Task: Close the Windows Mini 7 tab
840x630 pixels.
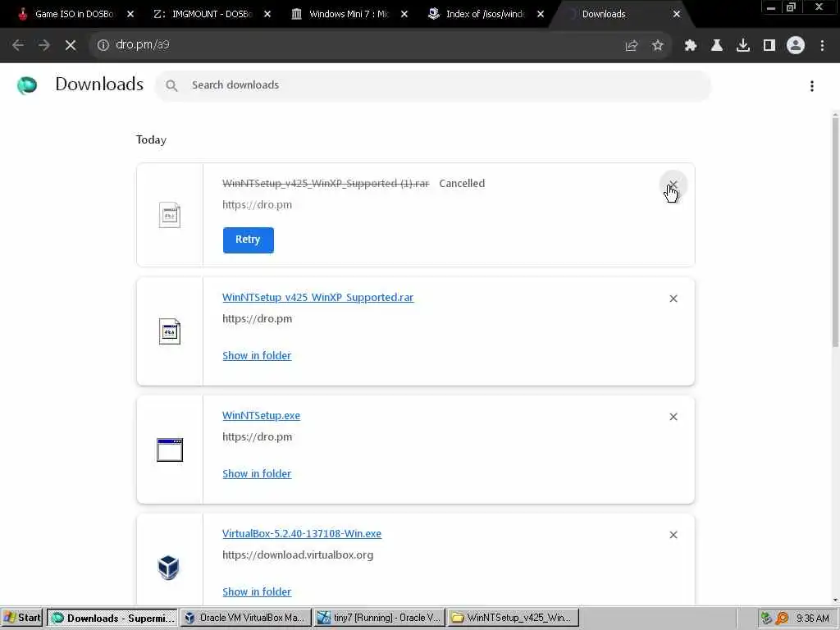Action: (404, 15)
